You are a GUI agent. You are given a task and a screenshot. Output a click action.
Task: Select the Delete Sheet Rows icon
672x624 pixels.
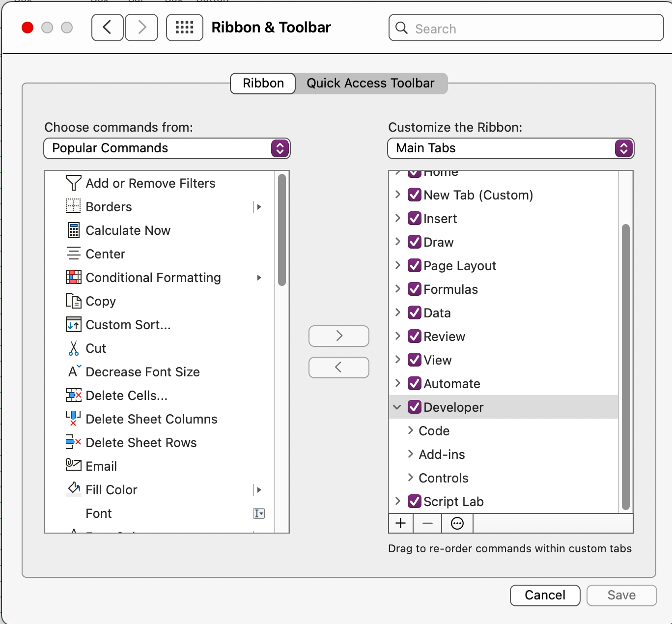[73, 442]
